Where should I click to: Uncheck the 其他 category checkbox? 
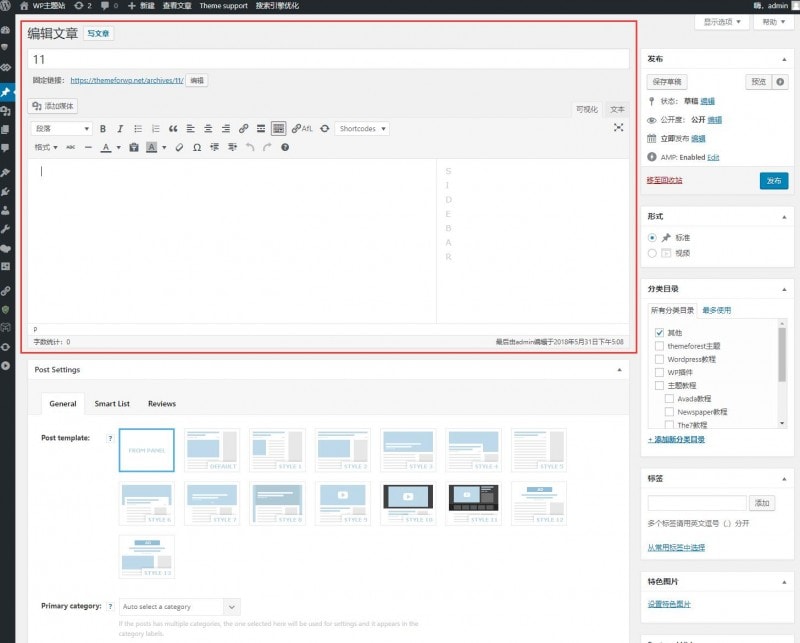pyautogui.click(x=659, y=332)
